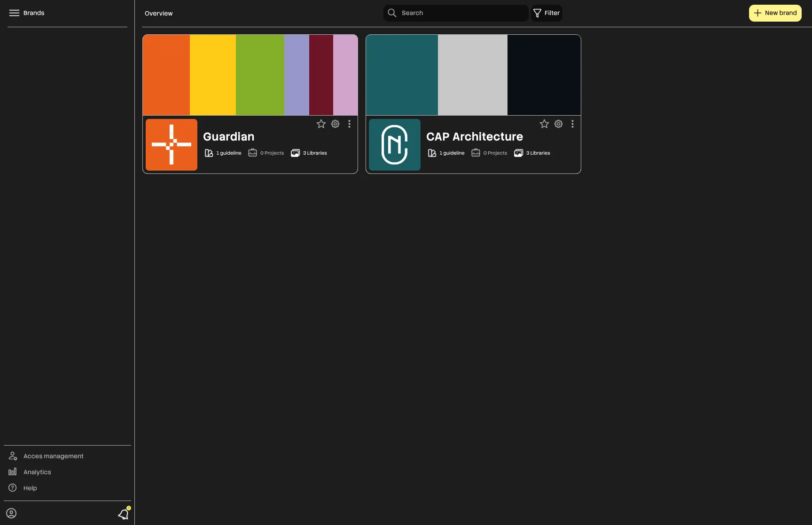The image size is (812, 525).
Task: Click the Acces management user icon
Action: pyautogui.click(x=13, y=456)
